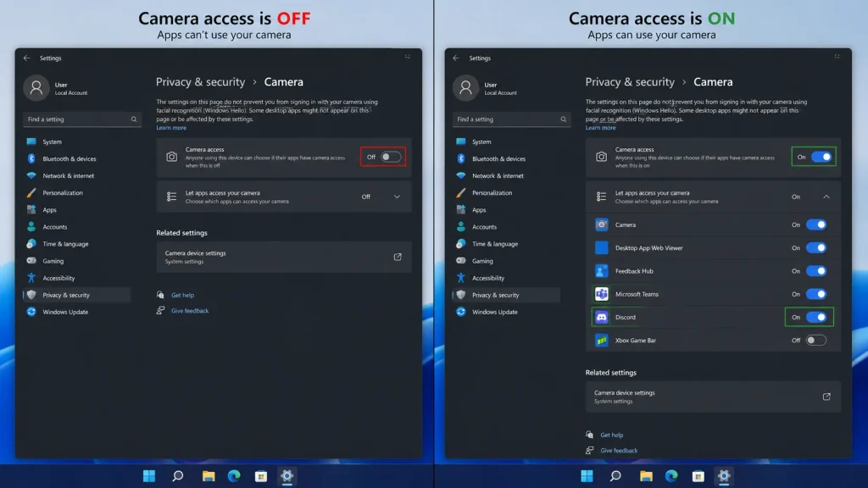Image resolution: width=868 pixels, height=488 pixels.
Task: Click user avatar in right window
Action: 465,88
